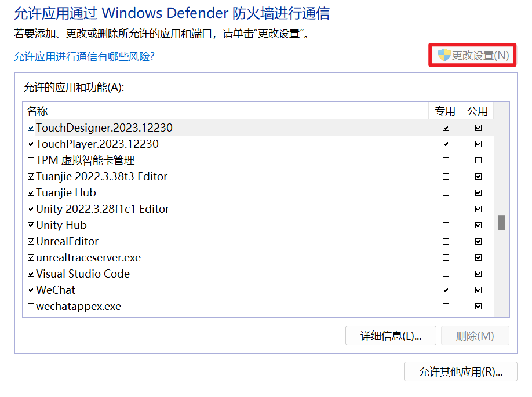Toggle Tuanjie Hub name checkbox
The height and width of the screenshot is (397, 532).
tap(31, 193)
